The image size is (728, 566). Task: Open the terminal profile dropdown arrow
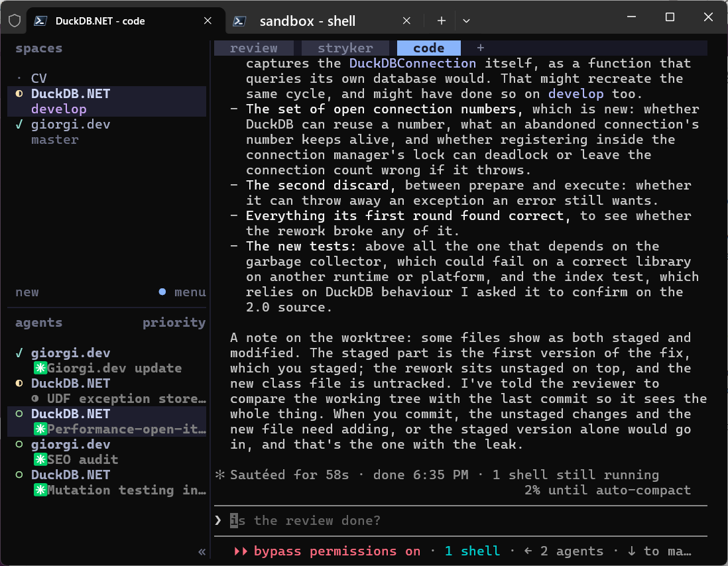click(x=467, y=21)
